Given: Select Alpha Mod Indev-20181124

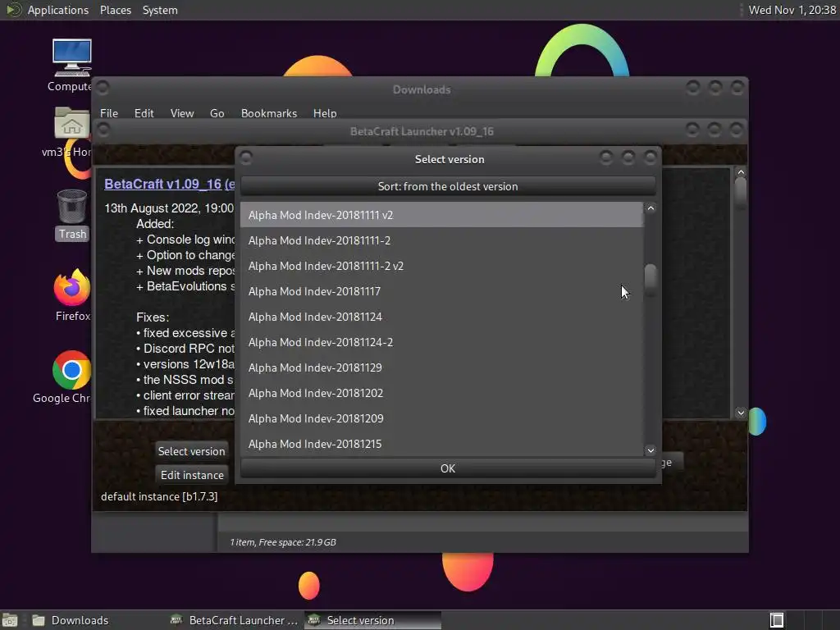Looking at the screenshot, I should pos(441,317).
